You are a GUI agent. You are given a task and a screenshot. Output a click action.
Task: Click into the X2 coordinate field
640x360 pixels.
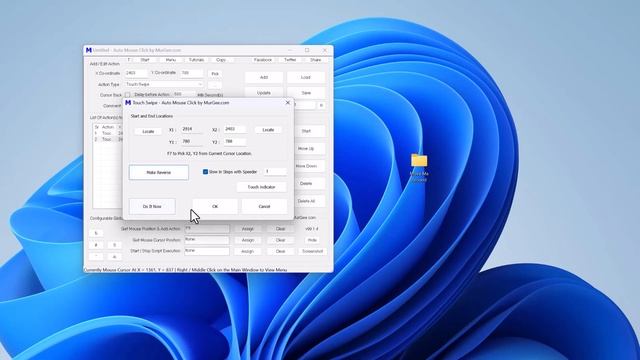coord(235,129)
